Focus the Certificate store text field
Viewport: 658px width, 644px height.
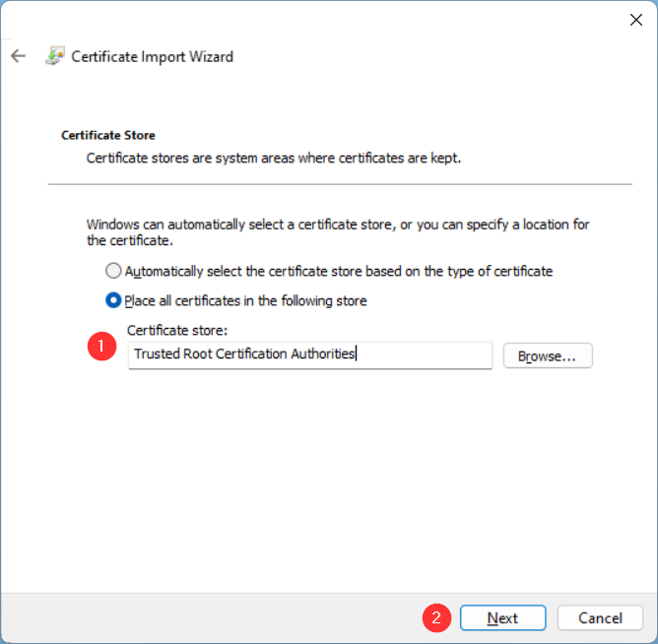(310, 354)
